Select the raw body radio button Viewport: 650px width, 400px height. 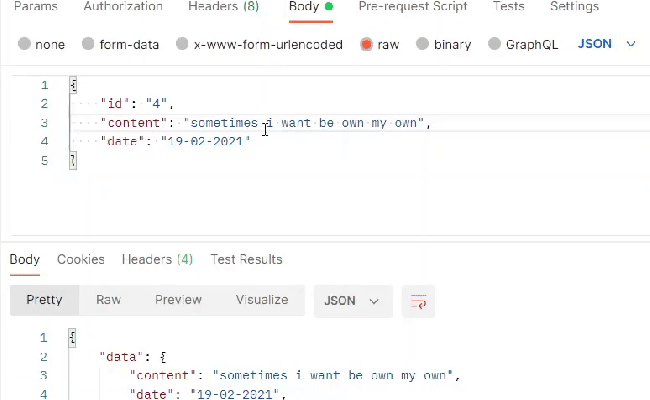click(366, 44)
